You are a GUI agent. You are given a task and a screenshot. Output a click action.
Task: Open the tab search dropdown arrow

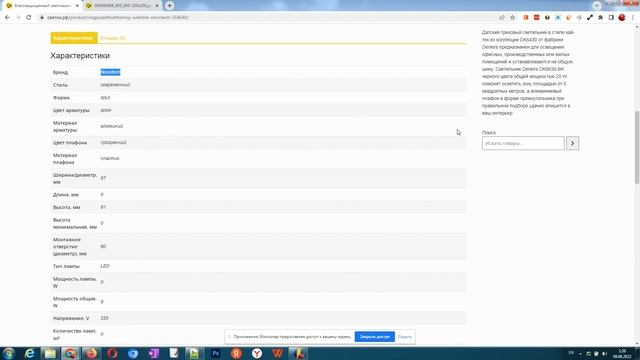pos(596,5)
